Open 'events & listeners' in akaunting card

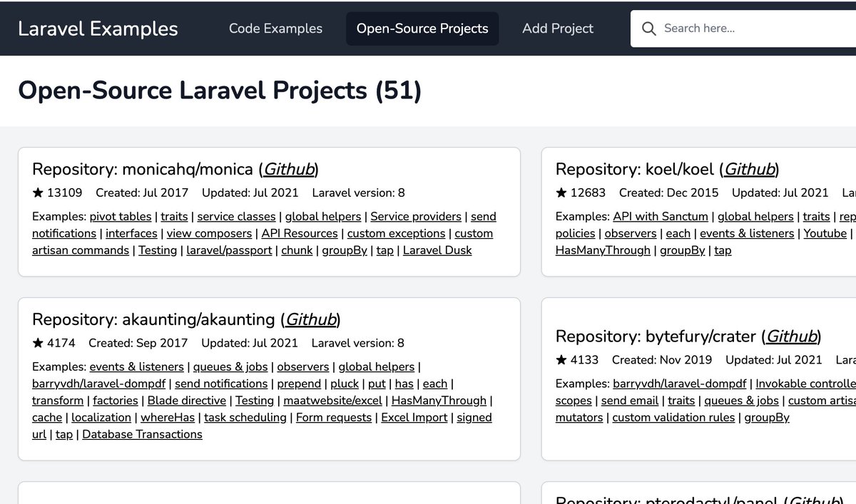click(136, 367)
